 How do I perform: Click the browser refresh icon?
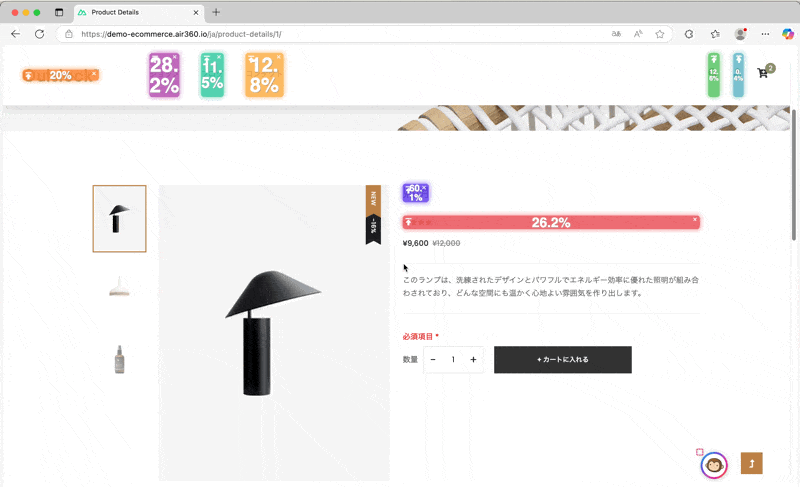pos(39,33)
